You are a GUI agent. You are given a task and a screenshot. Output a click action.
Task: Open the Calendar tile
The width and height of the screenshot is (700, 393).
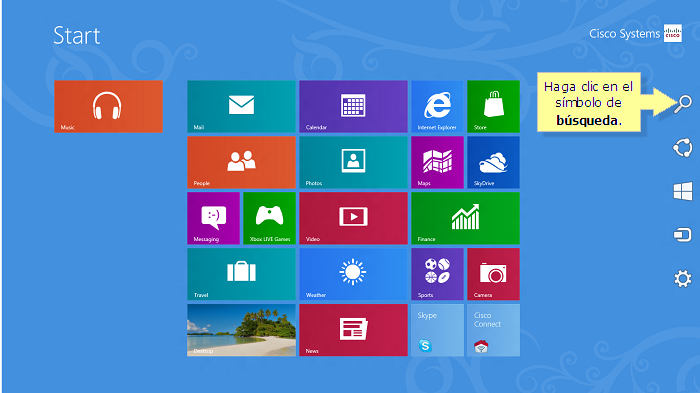353,106
